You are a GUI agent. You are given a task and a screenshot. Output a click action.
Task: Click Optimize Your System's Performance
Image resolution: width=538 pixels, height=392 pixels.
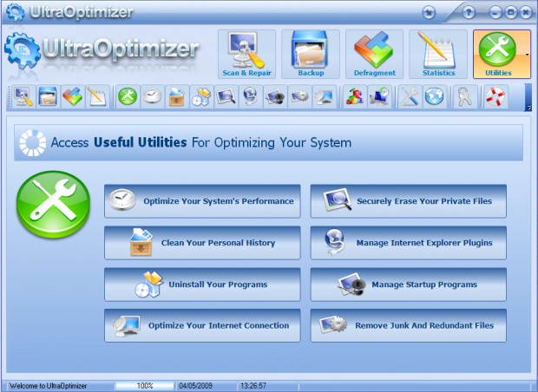click(x=202, y=201)
